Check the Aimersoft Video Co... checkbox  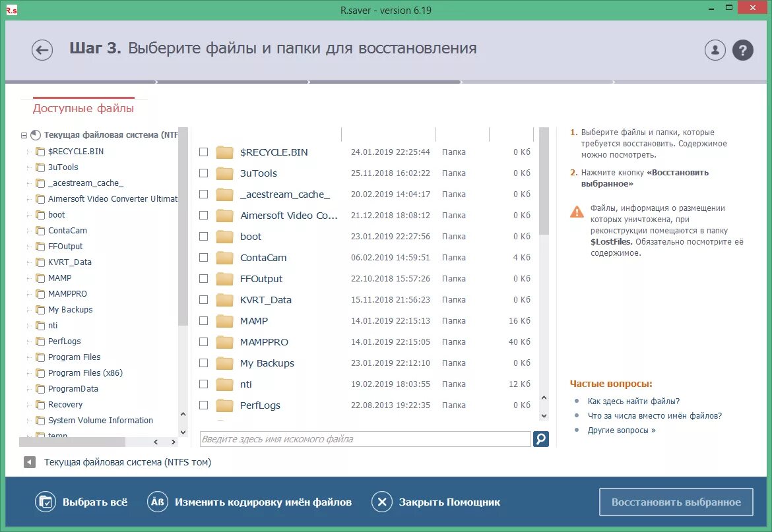coord(203,216)
